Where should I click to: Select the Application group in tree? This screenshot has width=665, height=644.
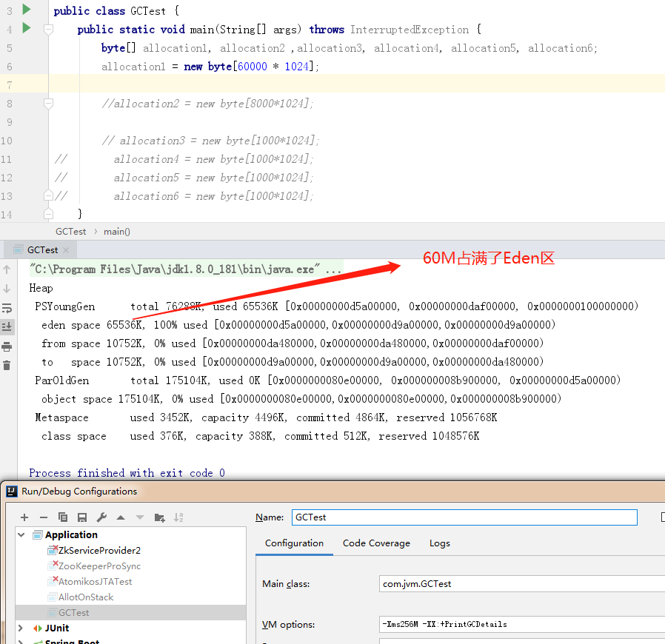pyautogui.click(x=71, y=534)
